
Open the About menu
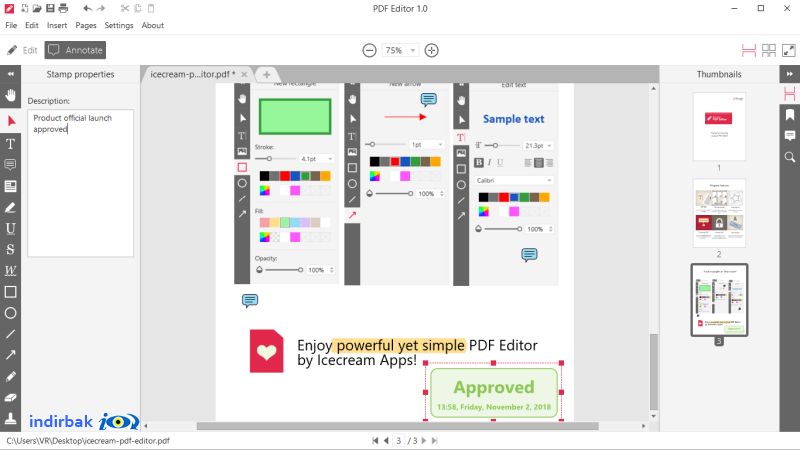point(153,26)
